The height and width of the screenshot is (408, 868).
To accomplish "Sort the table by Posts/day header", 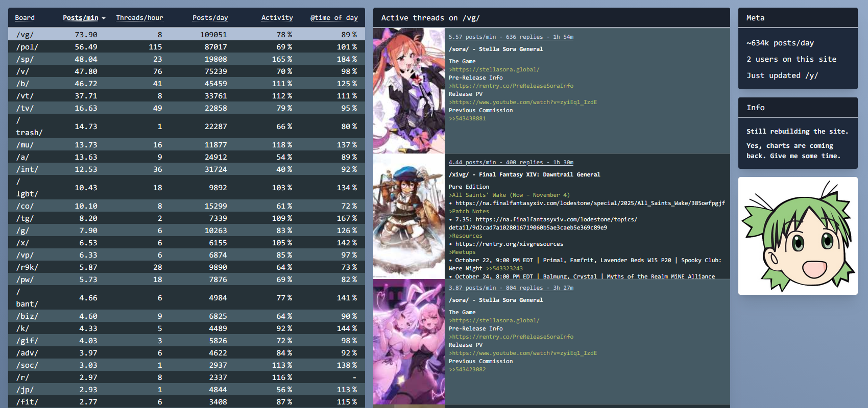I will point(210,18).
